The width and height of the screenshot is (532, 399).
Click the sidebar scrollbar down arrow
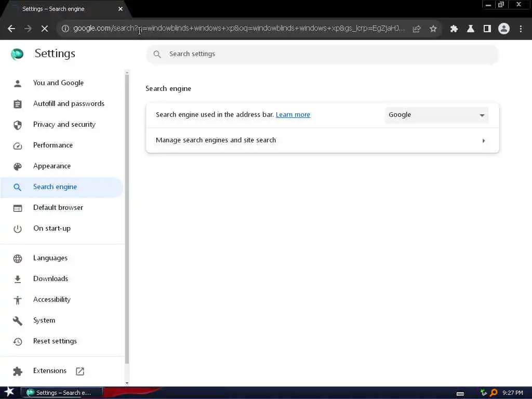(127, 383)
